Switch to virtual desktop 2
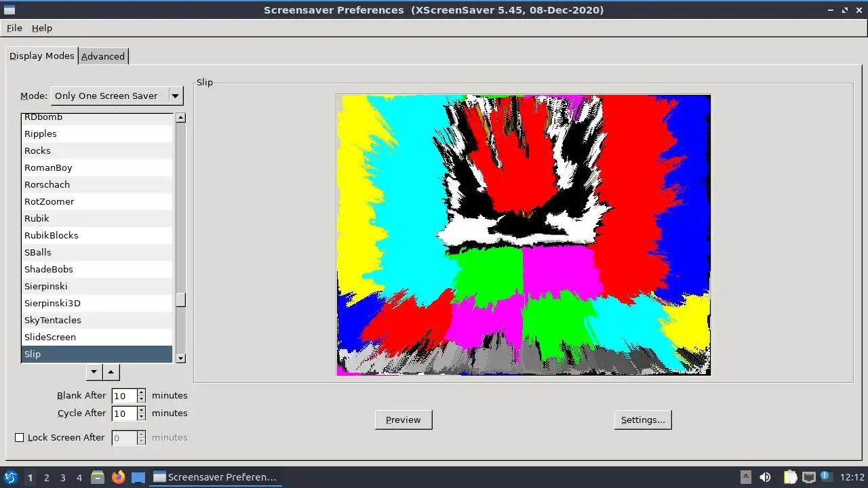Image resolution: width=868 pixels, height=488 pixels. [46, 477]
